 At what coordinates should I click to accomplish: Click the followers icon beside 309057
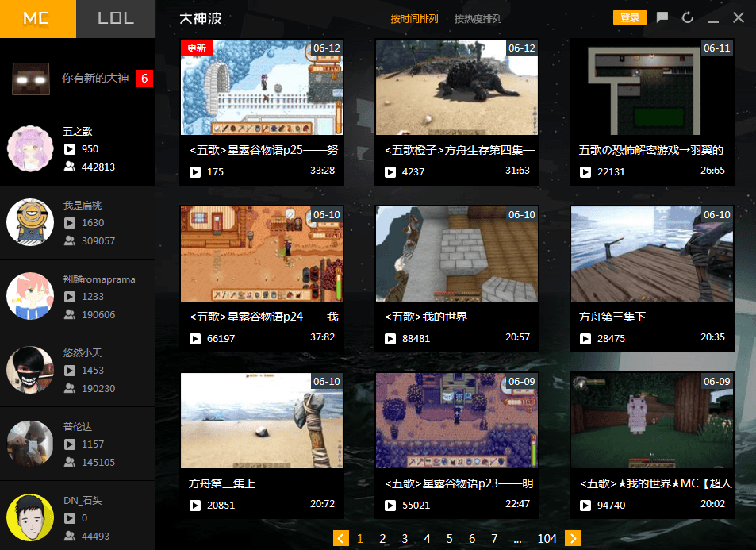pos(70,240)
